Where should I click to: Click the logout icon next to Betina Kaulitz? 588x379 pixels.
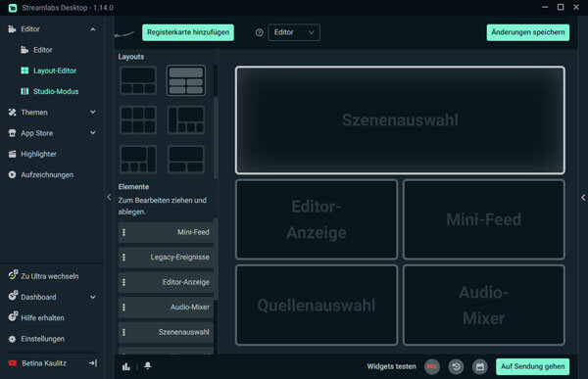tap(93, 363)
